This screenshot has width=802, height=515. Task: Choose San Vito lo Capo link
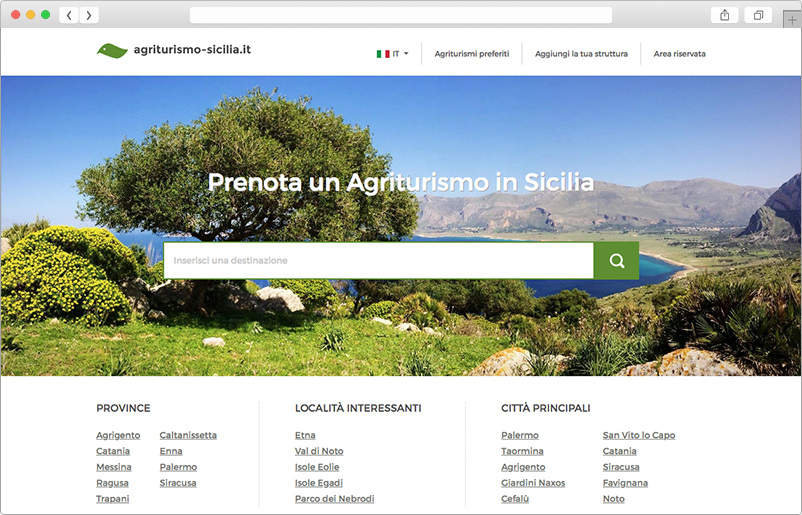pyautogui.click(x=638, y=435)
